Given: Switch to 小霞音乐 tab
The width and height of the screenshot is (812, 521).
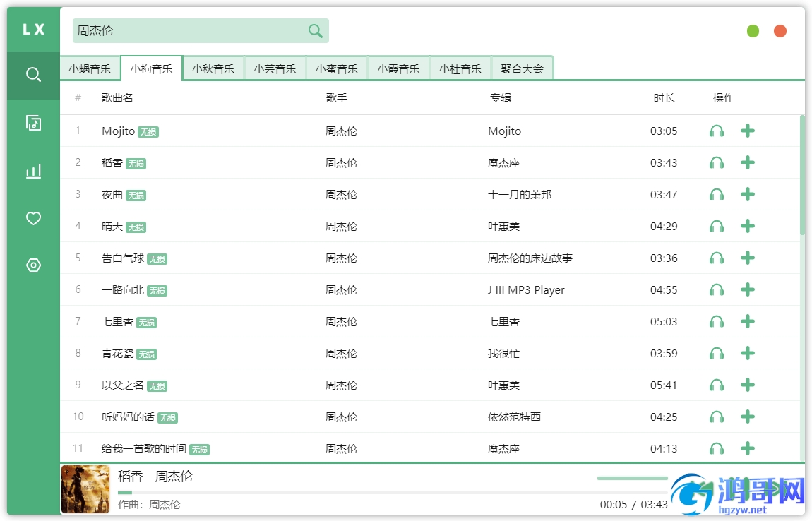Looking at the screenshot, I should coord(398,69).
